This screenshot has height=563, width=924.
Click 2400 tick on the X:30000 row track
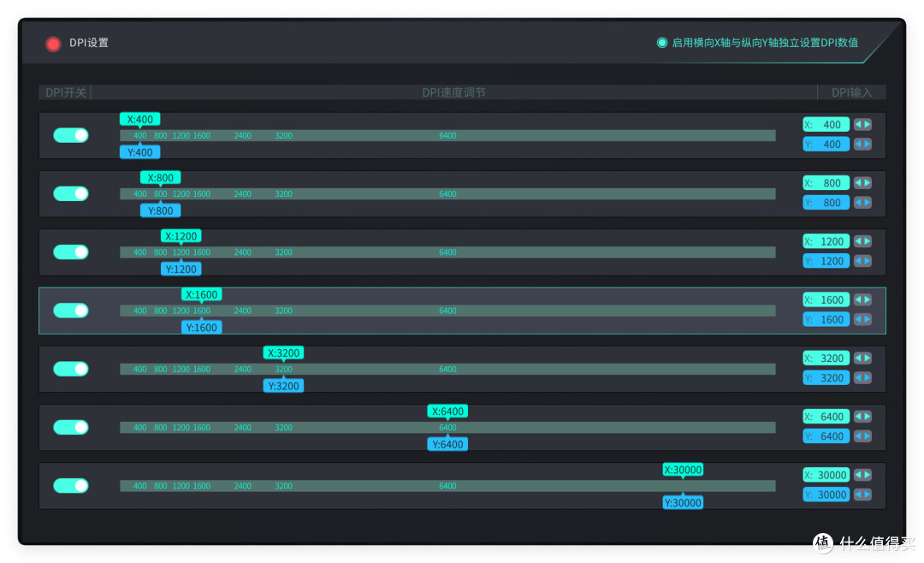[242, 486]
